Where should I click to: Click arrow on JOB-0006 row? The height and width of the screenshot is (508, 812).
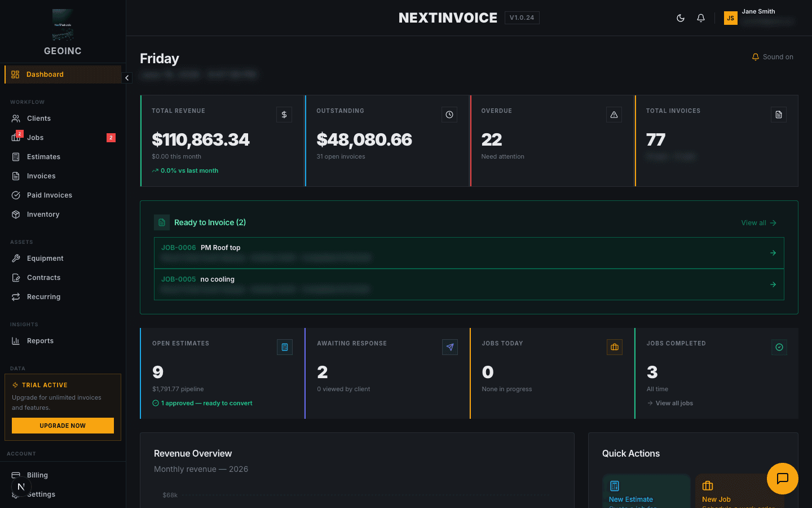773,253
